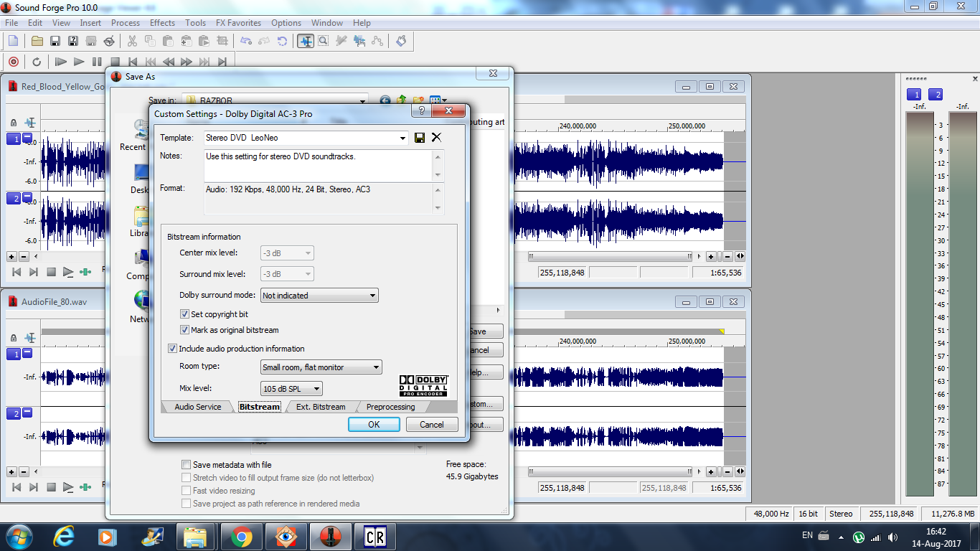The height and width of the screenshot is (551, 980).
Task: Select the Envelope tool in the toolbar
Action: click(377, 41)
